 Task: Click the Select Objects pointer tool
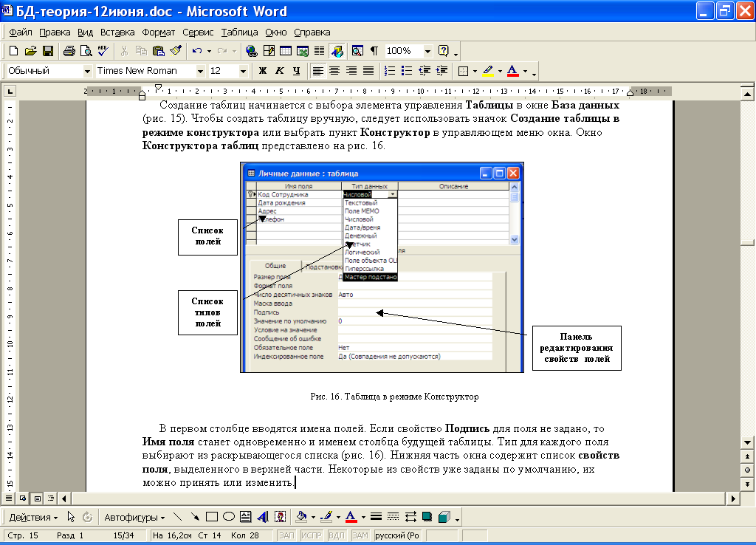71,517
